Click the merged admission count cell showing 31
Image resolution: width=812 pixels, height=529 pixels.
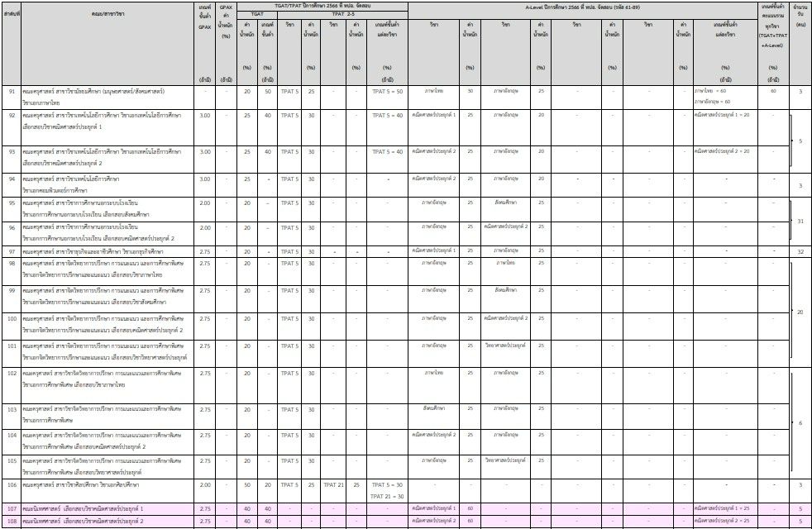(800, 222)
